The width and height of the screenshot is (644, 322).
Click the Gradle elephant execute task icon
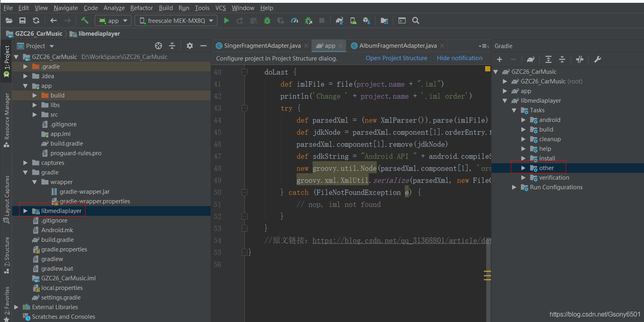(531, 59)
